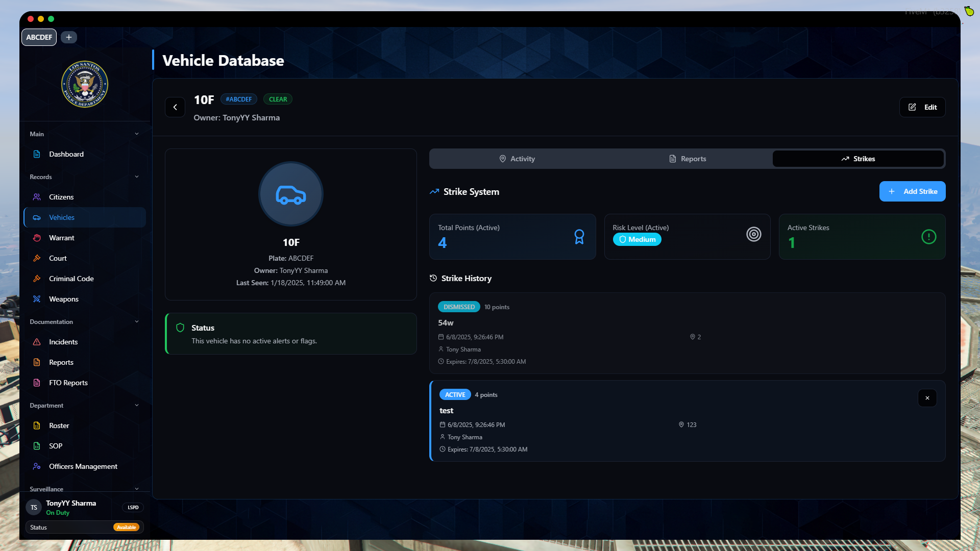The height and width of the screenshot is (551, 980).
Task: Collapse the Records section
Action: coord(136,177)
